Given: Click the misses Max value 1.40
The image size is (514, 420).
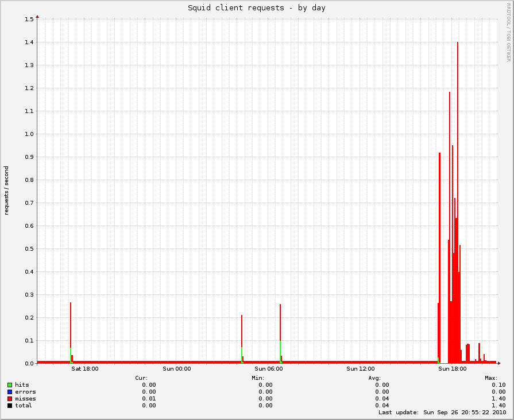Looking at the screenshot, I should point(498,399).
